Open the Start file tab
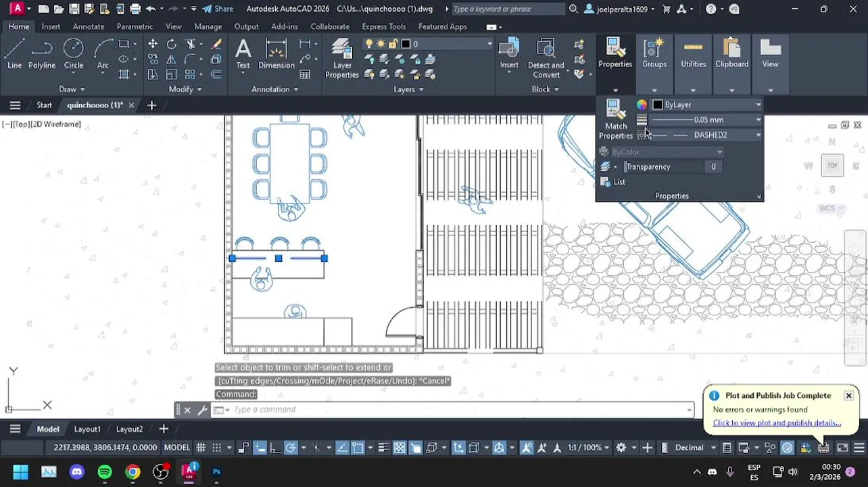 point(44,105)
